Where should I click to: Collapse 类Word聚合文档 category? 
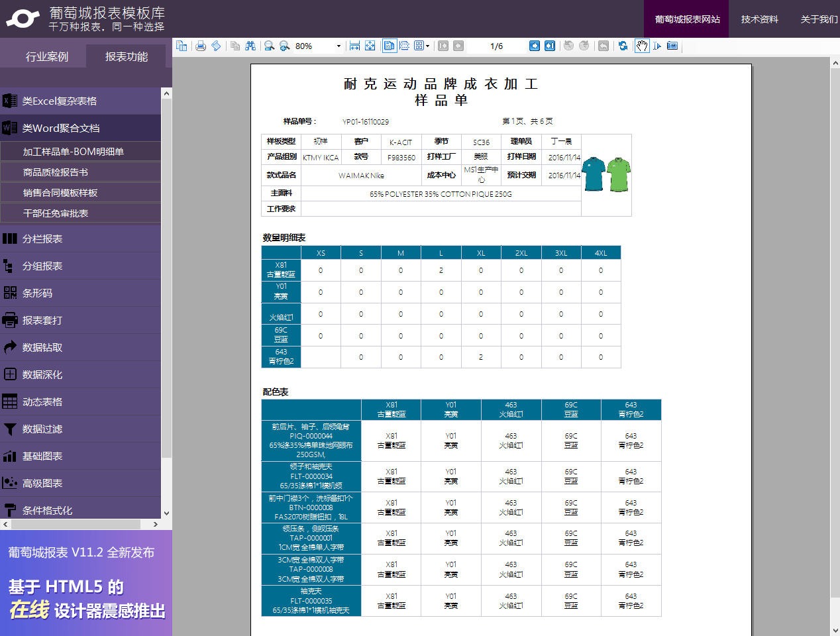click(80, 128)
